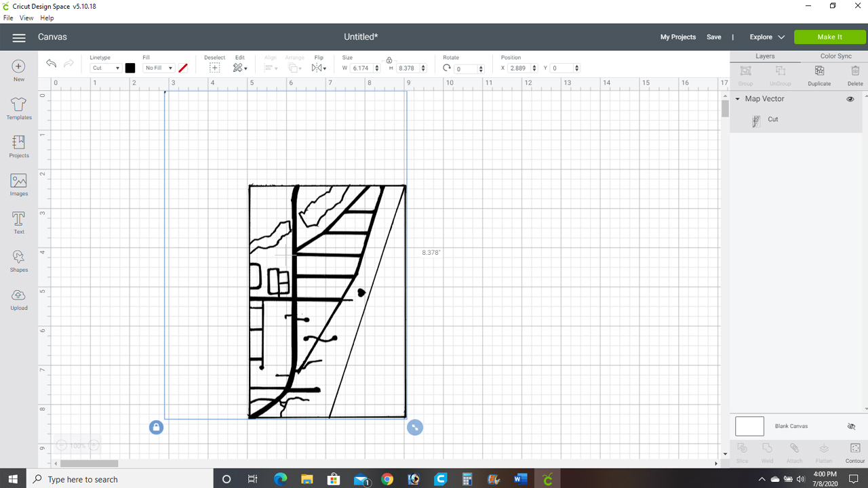Open File Explorer from taskbar
The height and width of the screenshot is (488, 868).
(x=307, y=479)
